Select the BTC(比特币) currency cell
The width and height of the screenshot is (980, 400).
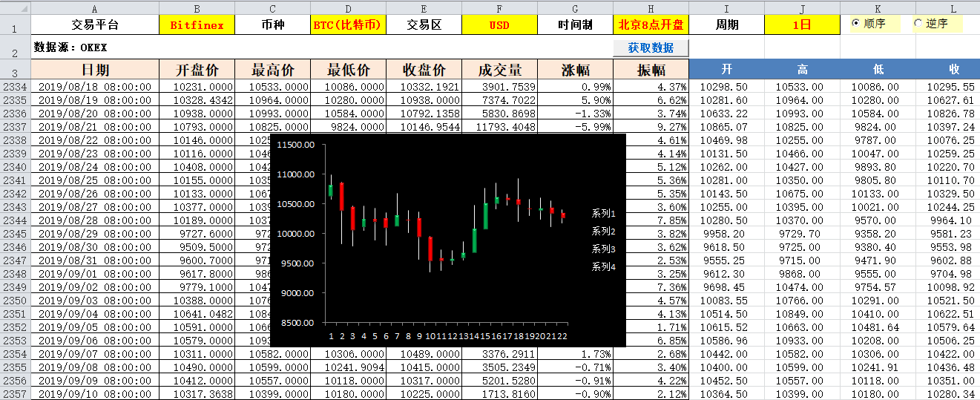tap(348, 24)
